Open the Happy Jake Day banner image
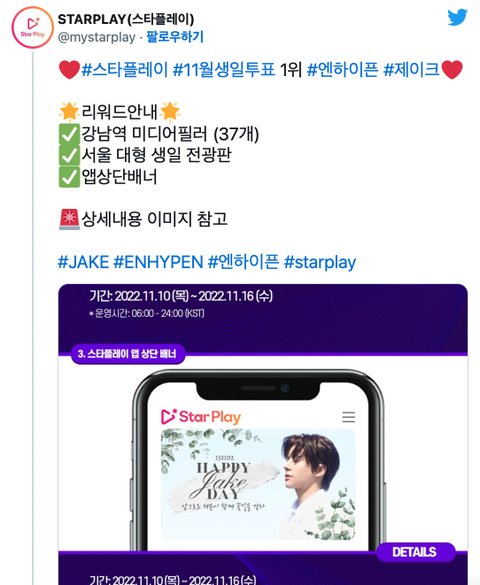Viewport: 480px width, 585px height. click(x=258, y=484)
